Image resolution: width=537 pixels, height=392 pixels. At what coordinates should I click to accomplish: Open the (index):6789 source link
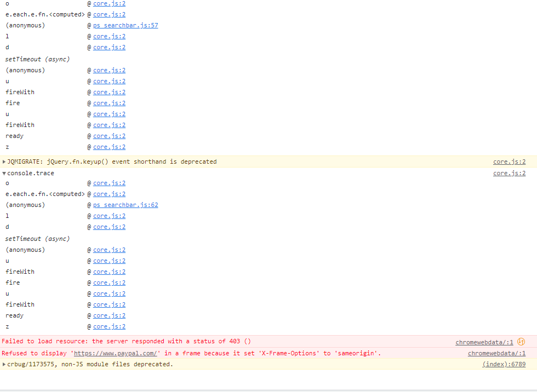pyautogui.click(x=504, y=364)
